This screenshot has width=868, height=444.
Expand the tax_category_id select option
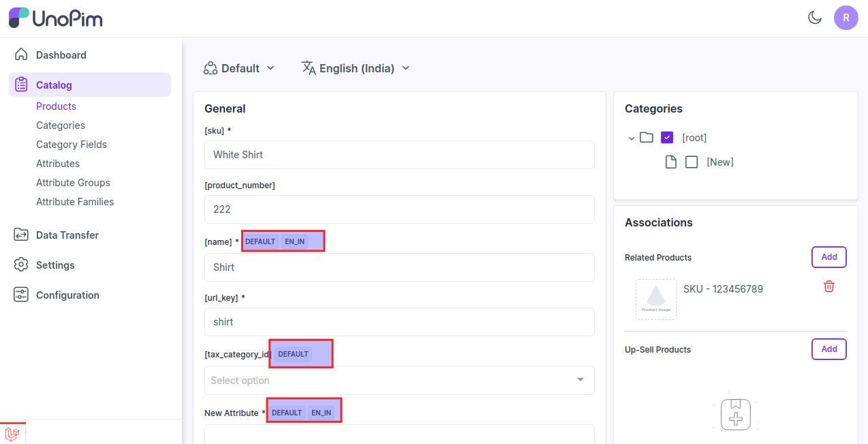coord(399,381)
